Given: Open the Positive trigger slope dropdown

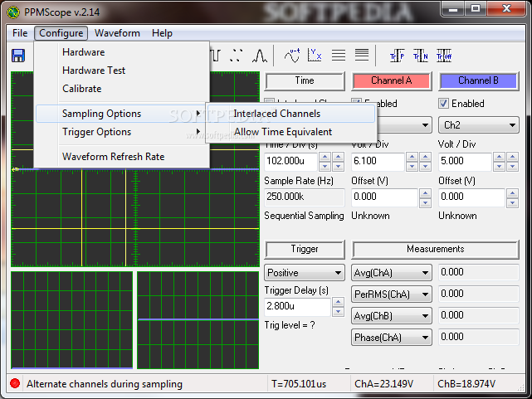Looking at the screenshot, I should (305, 273).
